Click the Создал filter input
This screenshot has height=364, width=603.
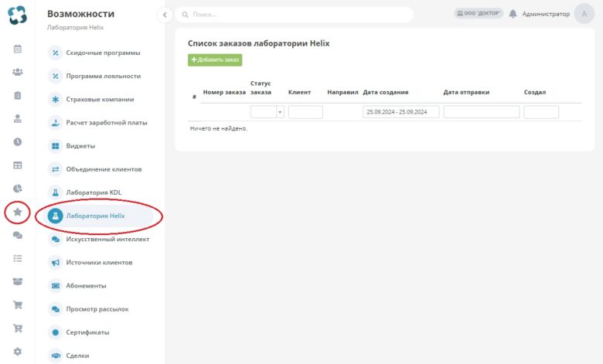point(541,112)
